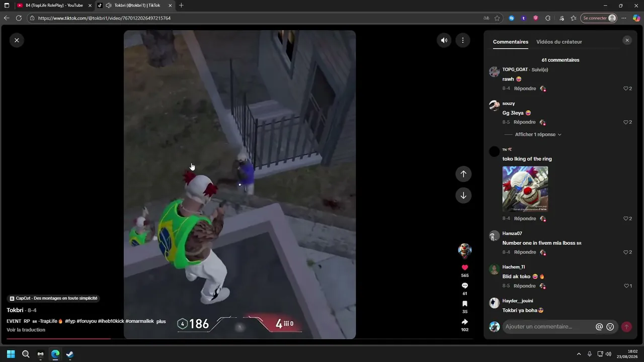Expand "Afficher 1 réponse" under souzy's comment

(538, 135)
